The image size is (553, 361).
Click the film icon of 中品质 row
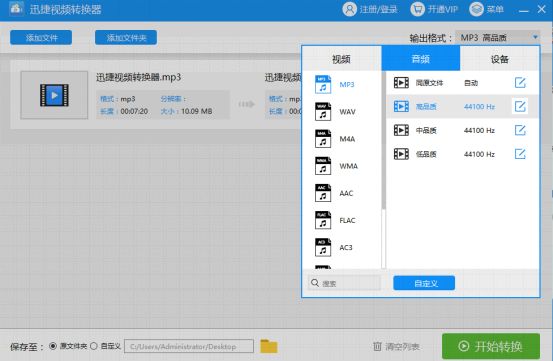401,130
